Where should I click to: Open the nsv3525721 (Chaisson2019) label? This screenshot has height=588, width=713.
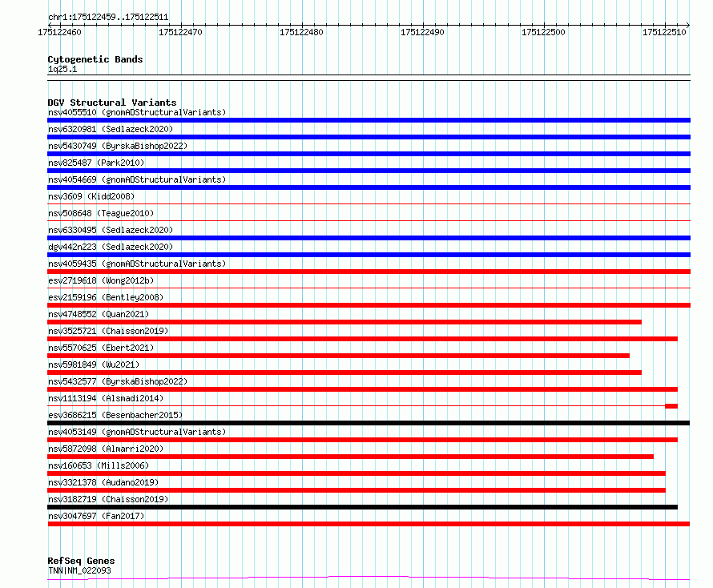point(108,331)
